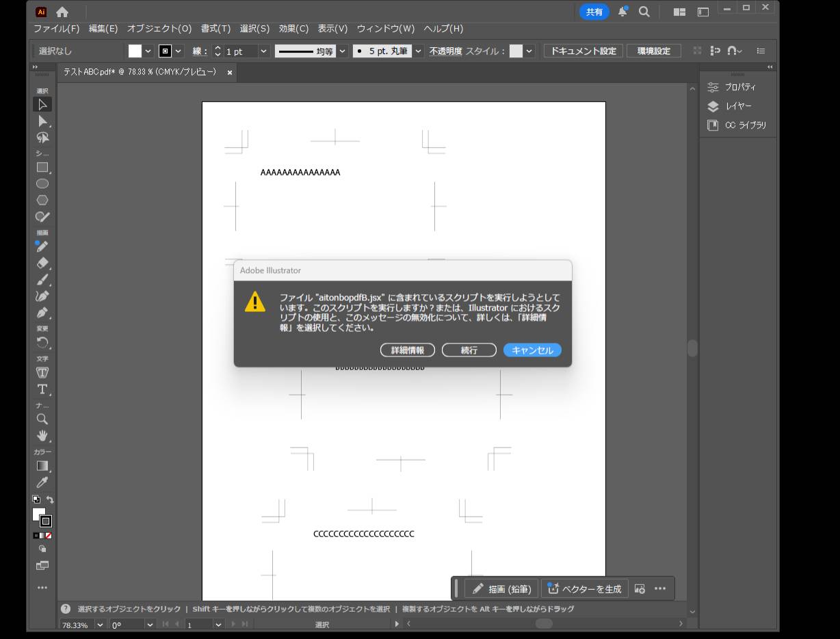Set color to None in toolbar
This screenshot has height=639, width=840.
coord(49,536)
